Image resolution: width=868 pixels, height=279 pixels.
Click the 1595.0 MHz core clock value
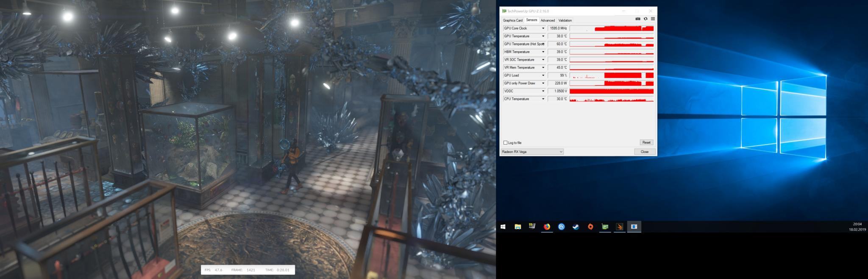click(558, 28)
